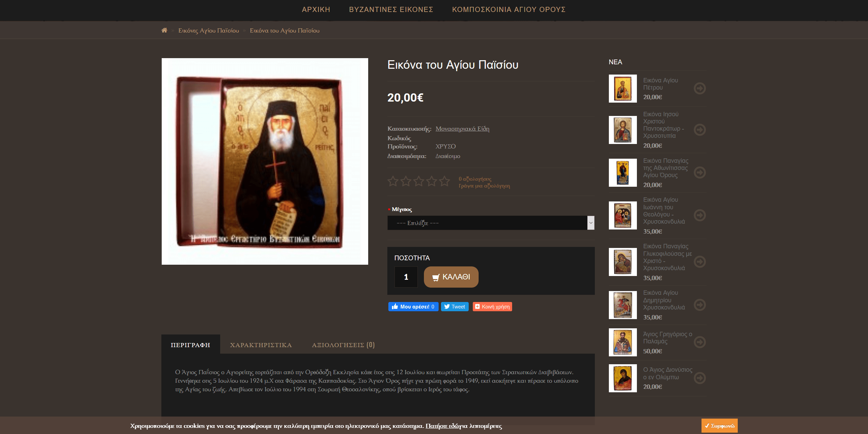Open the ΒΥΖΑΝΤΙΝΕΣ ΕΙΚΟΝΕΣ menu

pyautogui.click(x=391, y=10)
